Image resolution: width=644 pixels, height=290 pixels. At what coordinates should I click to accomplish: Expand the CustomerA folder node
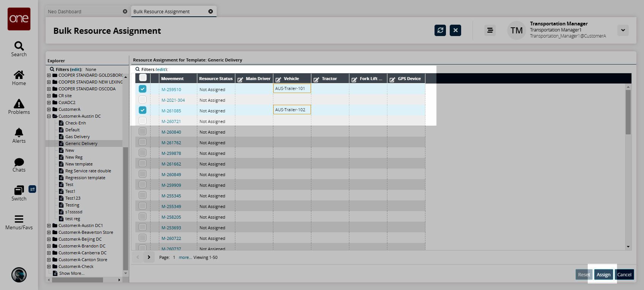[49, 110]
